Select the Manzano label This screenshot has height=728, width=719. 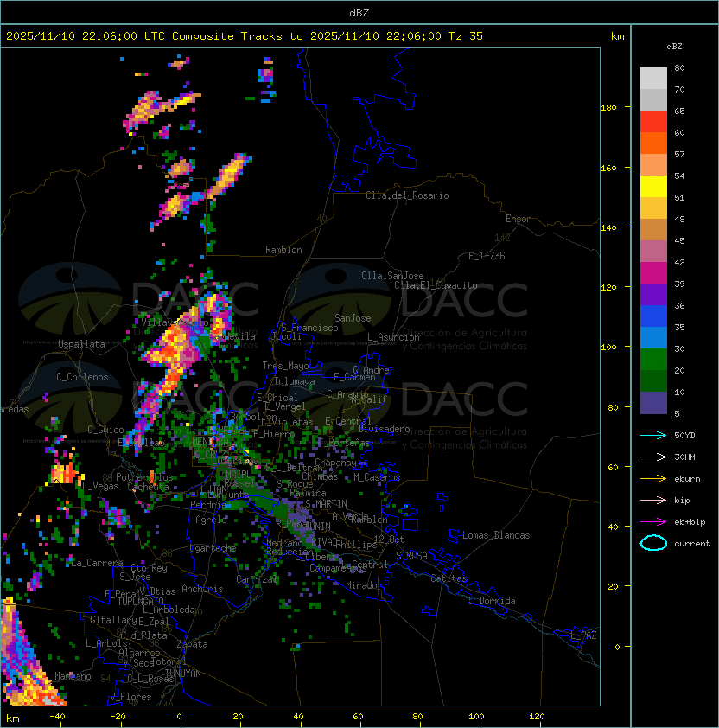73,676
